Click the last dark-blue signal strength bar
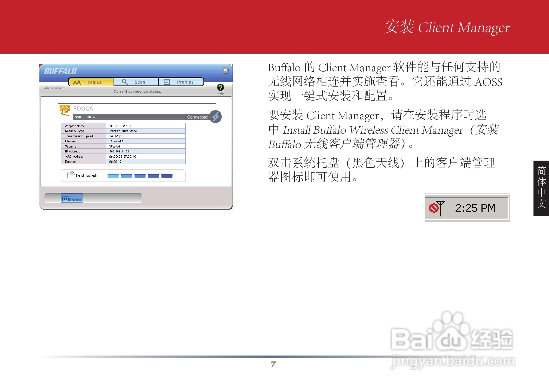Viewport: 549px width, 392px height. point(167,176)
